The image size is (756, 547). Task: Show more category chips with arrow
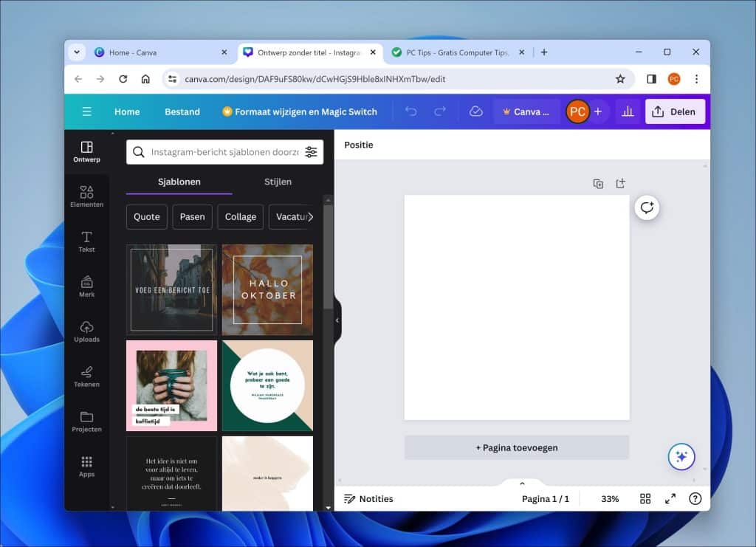point(311,217)
